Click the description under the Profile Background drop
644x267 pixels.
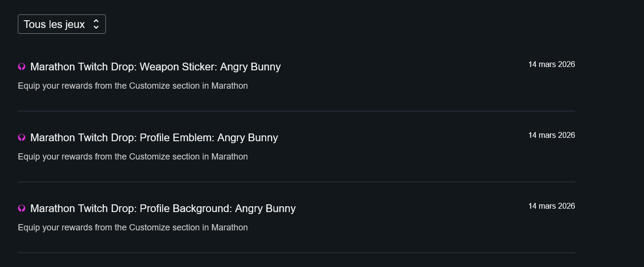(133, 227)
